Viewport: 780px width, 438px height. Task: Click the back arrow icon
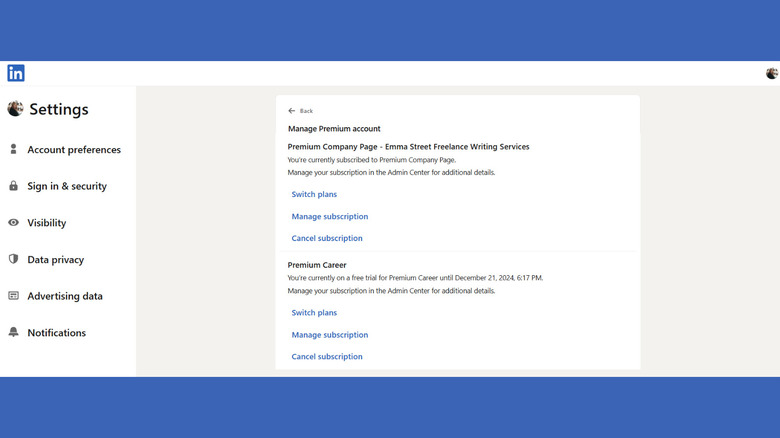click(x=292, y=110)
